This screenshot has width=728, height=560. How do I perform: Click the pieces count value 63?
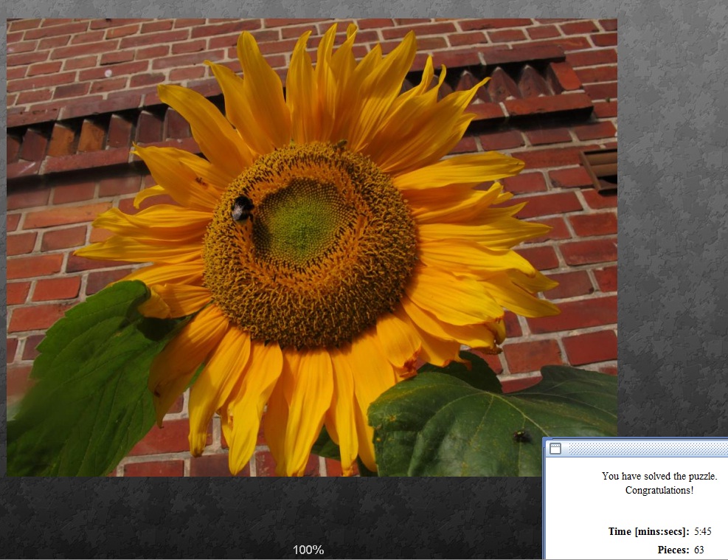[x=699, y=550]
